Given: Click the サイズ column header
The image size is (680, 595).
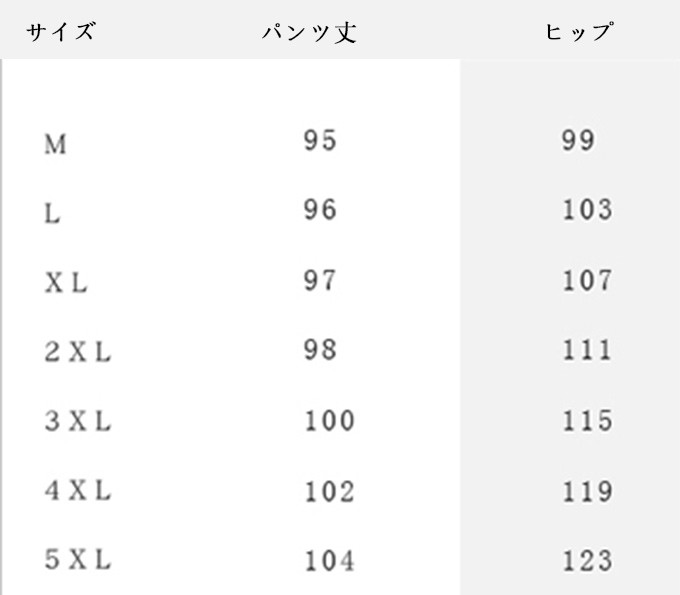Looking at the screenshot, I should (61, 32).
